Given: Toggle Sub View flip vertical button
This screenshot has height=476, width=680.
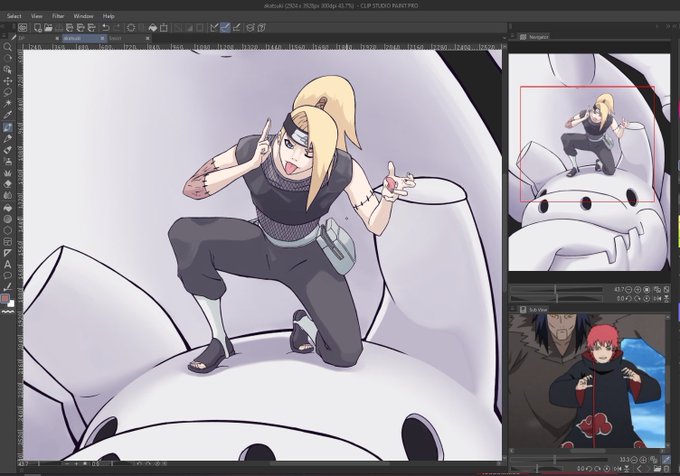Looking at the screenshot, I should [627, 468].
